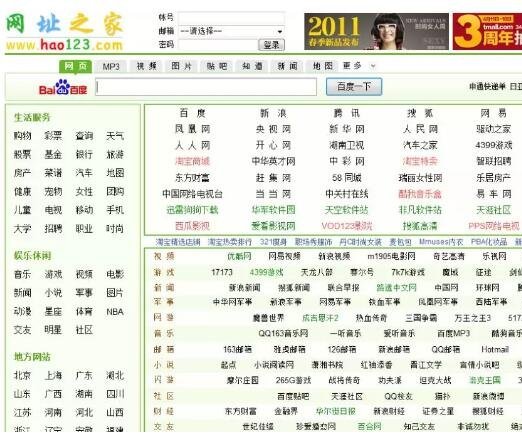Screen dimensions: 522x440
Task: Open the 百度 site link
Action: tap(193, 113)
